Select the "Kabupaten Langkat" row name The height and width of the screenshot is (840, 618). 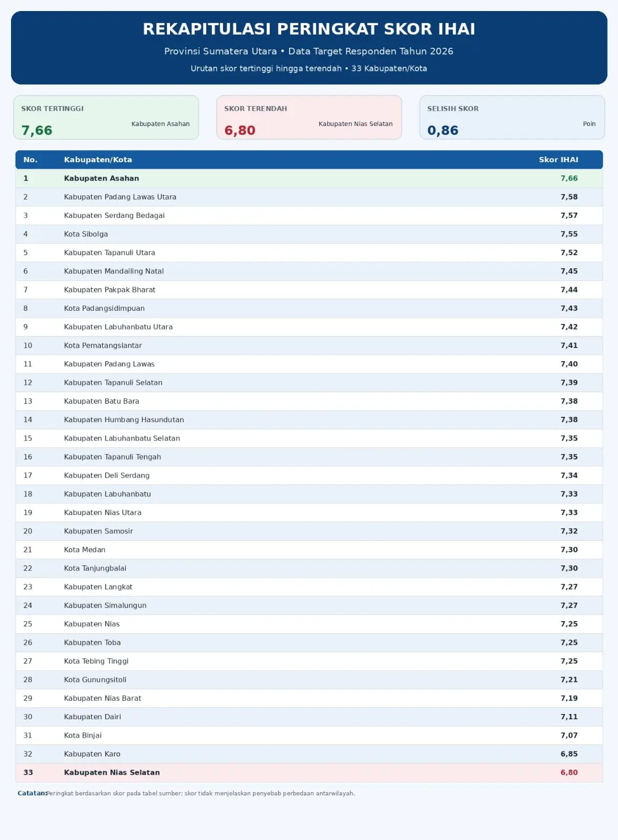coord(98,587)
